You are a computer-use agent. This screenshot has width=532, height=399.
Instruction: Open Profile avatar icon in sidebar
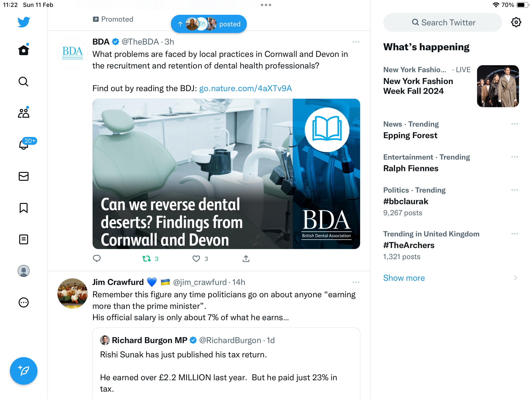click(x=24, y=271)
